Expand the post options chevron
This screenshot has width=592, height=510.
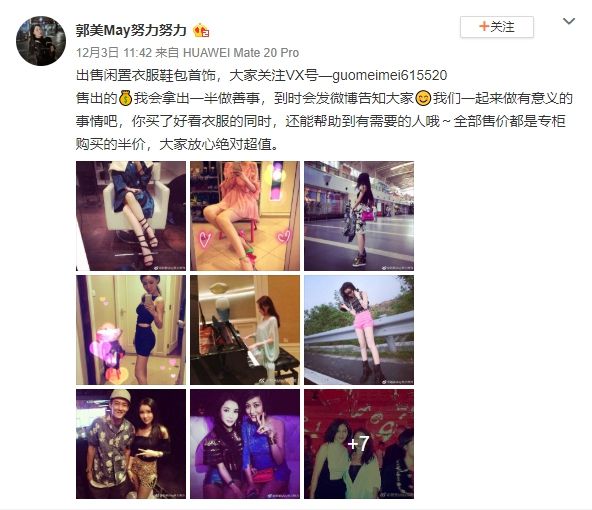(x=569, y=21)
